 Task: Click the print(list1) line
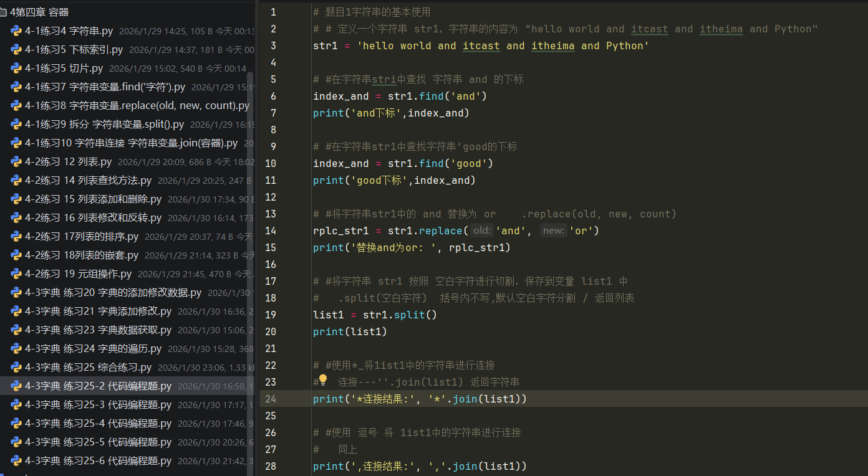350,331
